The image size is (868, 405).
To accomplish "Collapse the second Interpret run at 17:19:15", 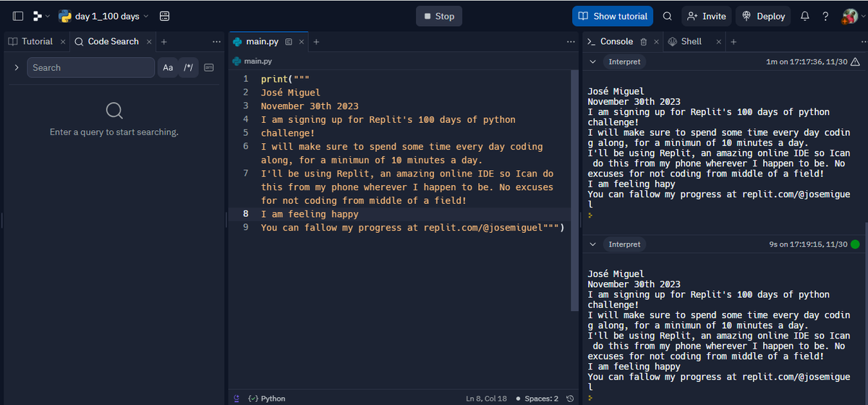I will click(593, 244).
